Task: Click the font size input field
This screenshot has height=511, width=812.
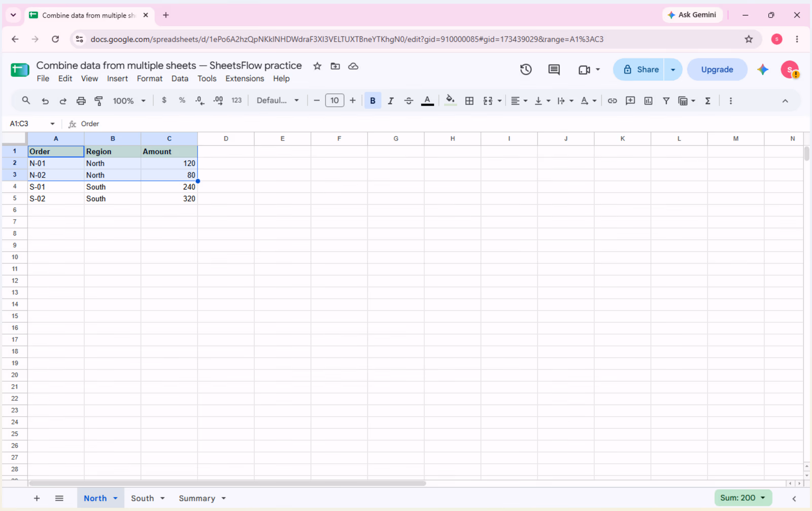Action: click(334, 100)
